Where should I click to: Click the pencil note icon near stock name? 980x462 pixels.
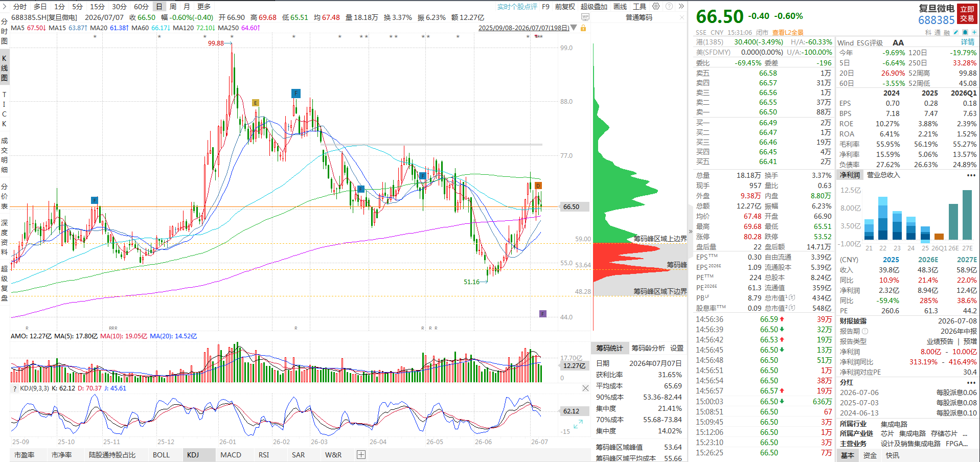(956, 32)
